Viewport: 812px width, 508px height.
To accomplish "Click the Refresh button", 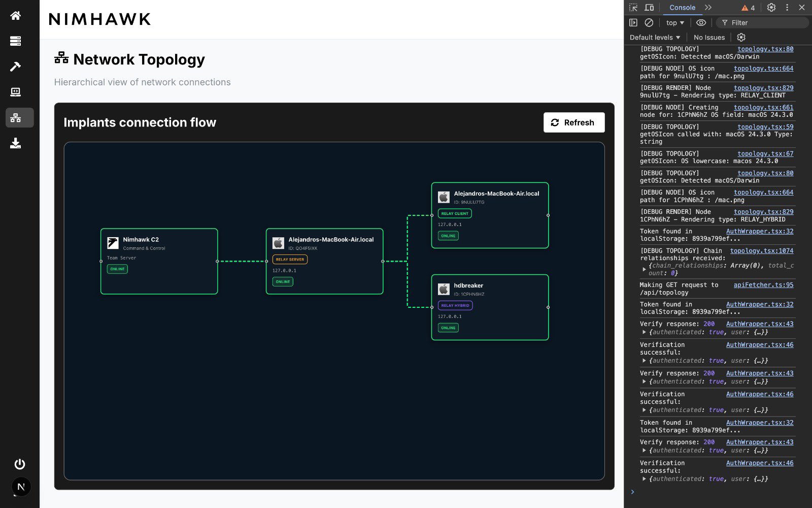I will coord(574,122).
